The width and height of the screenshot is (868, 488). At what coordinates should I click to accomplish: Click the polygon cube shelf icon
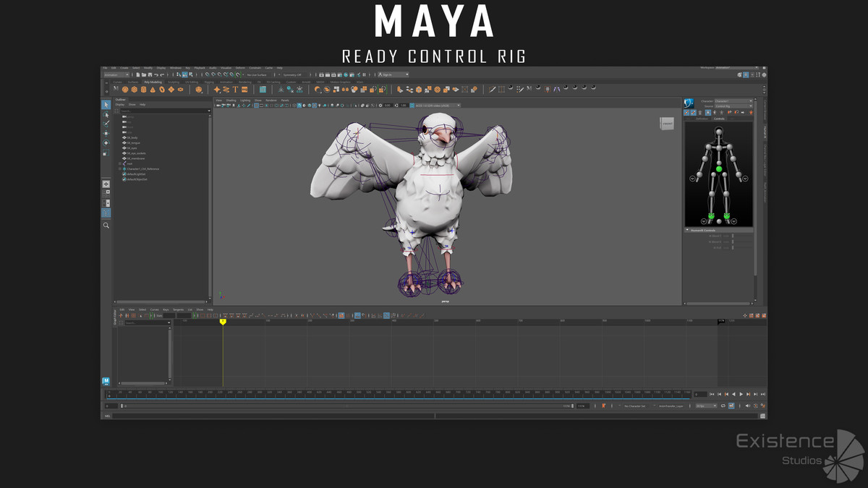tap(134, 90)
